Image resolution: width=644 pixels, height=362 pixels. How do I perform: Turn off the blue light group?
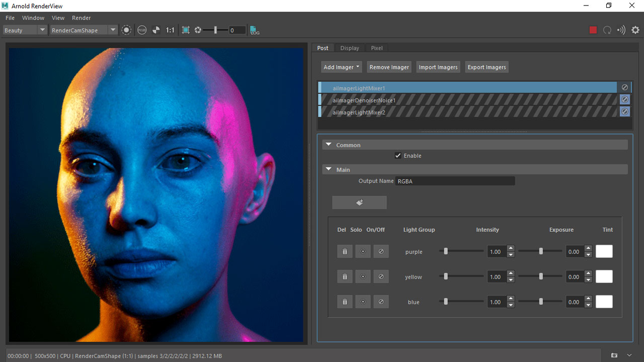(x=381, y=302)
